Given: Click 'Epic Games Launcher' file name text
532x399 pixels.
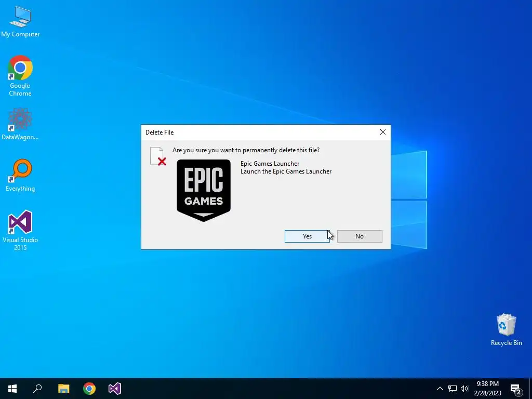Looking at the screenshot, I should click(270, 164).
